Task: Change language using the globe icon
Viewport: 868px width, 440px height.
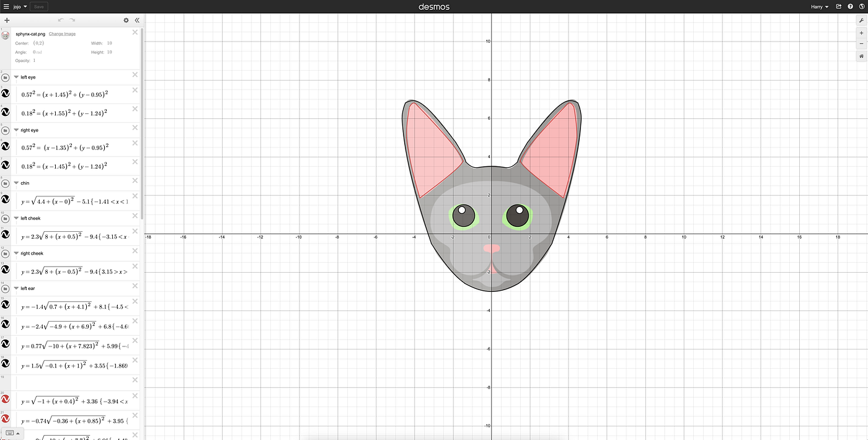Action: click(x=862, y=6)
